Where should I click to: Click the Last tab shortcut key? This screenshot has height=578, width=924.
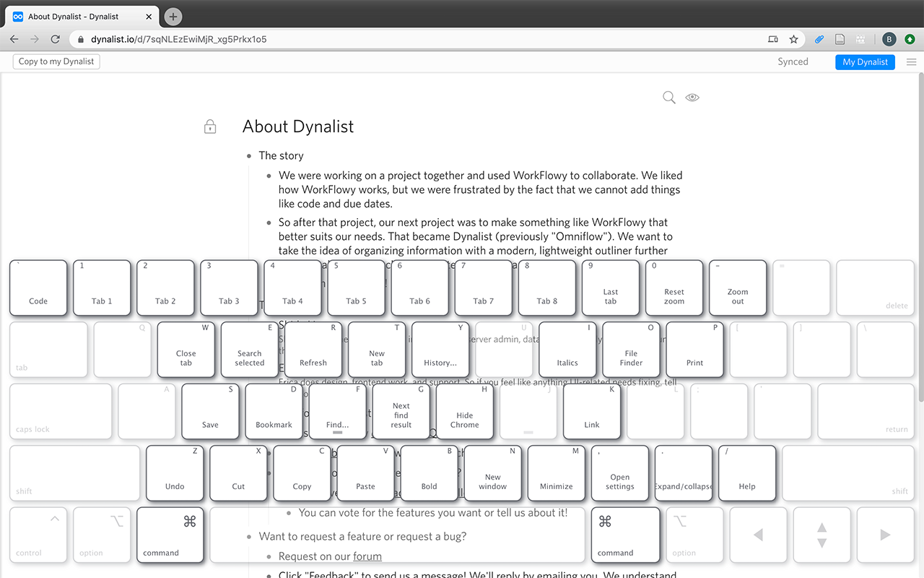pyautogui.click(x=610, y=288)
